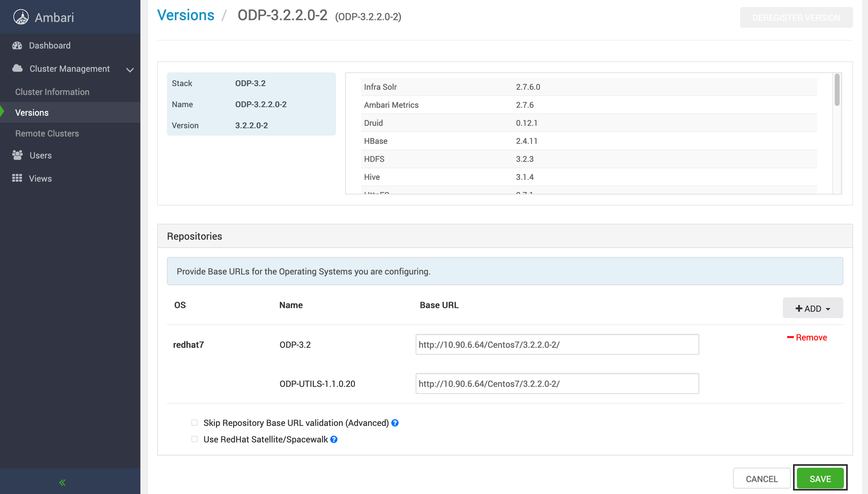Open Remote Clusters page
Screen dimensions: 868x494
pyautogui.click(x=47, y=133)
